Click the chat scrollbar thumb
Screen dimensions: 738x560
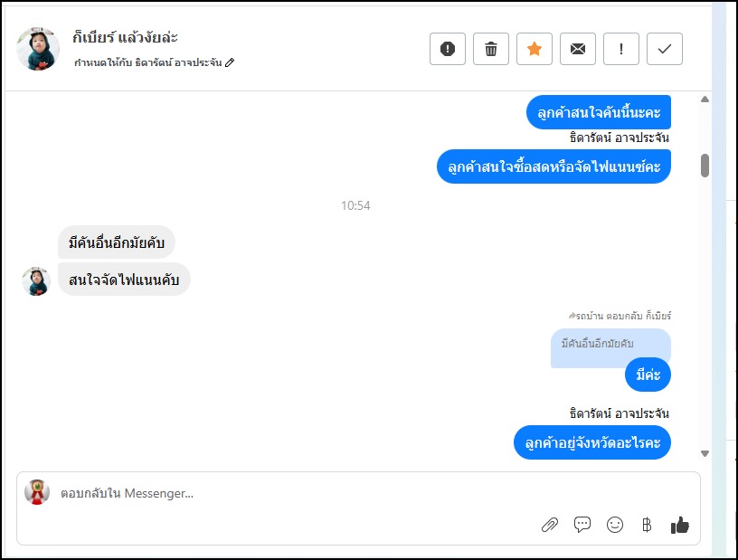[705, 166]
